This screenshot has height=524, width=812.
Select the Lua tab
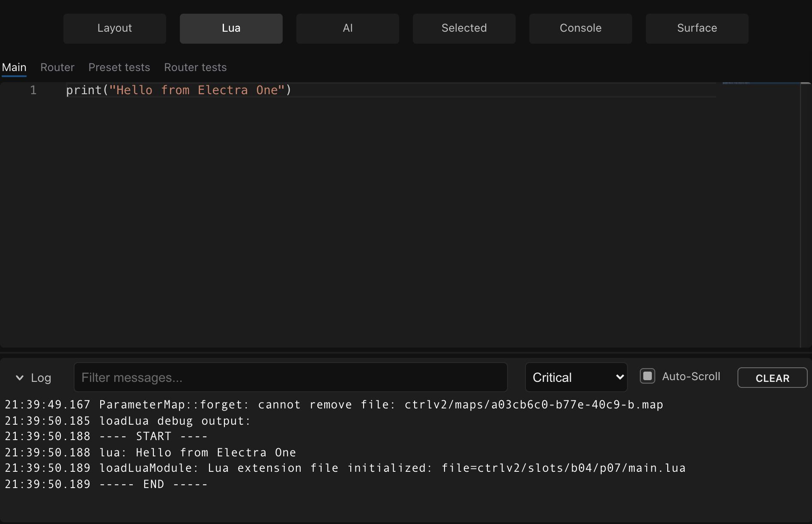pyautogui.click(x=231, y=28)
